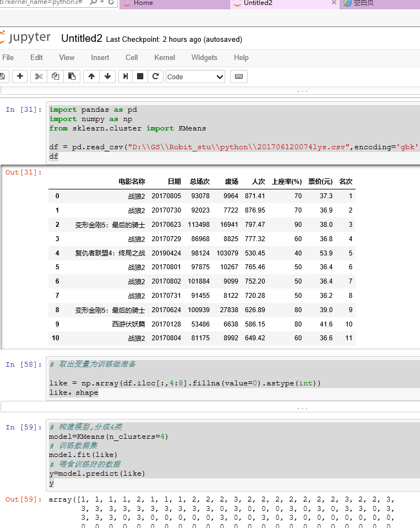
Task: Click the browser address bar URL
Action: [41, 2]
